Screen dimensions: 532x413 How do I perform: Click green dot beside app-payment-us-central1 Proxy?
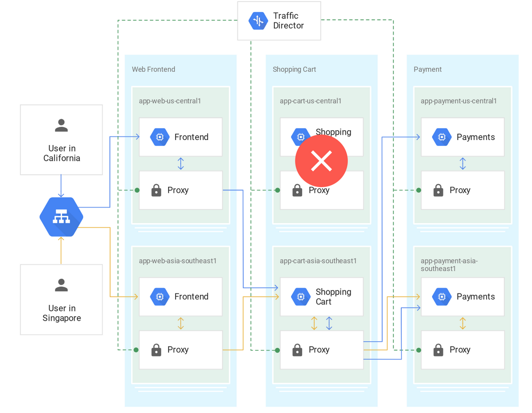[x=418, y=190]
